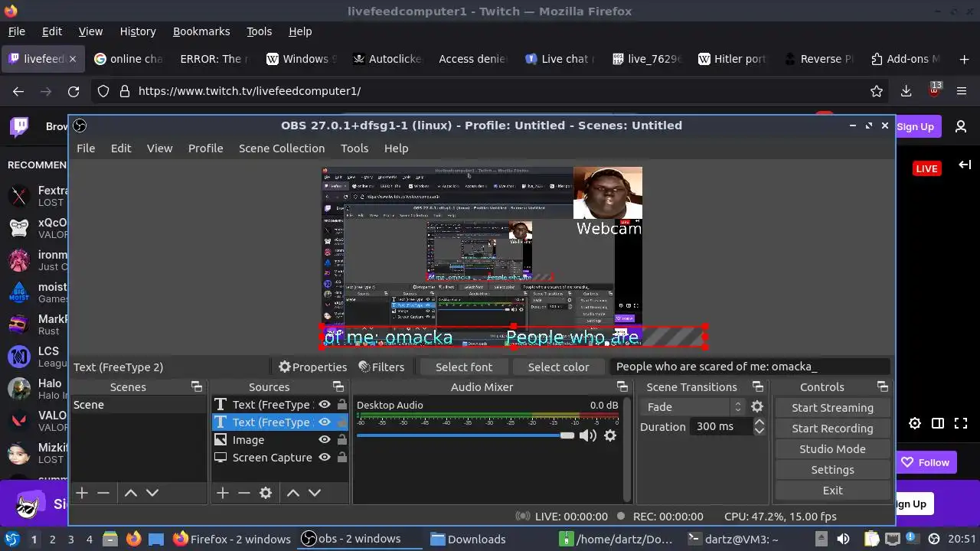The width and height of the screenshot is (980, 551).
Task: Open the Firefox downloads arrow
Action: coord(906,91)
